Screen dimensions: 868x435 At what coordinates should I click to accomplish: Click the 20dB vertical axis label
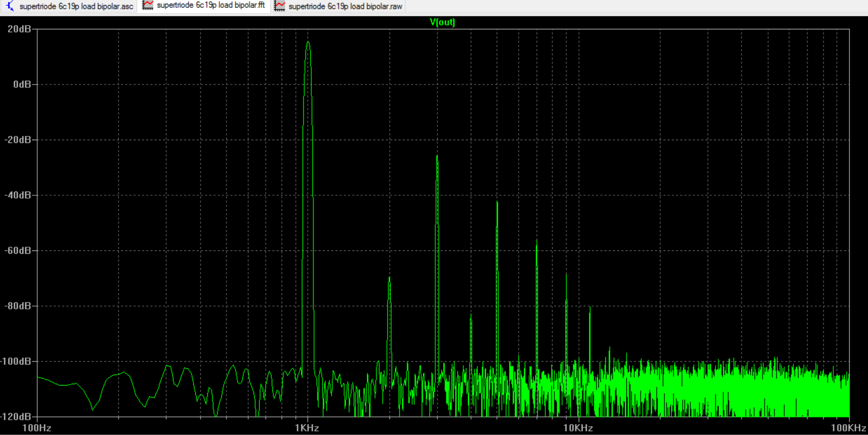19,29
